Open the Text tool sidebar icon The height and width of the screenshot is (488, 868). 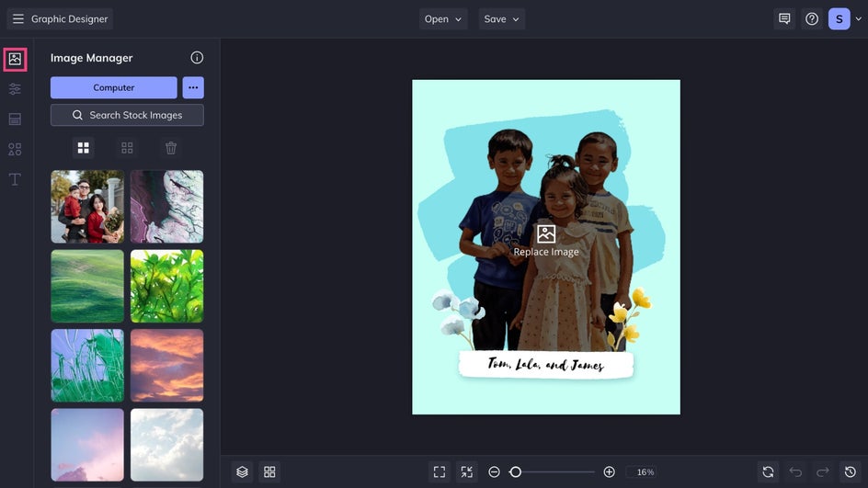[x=15, y=179]
